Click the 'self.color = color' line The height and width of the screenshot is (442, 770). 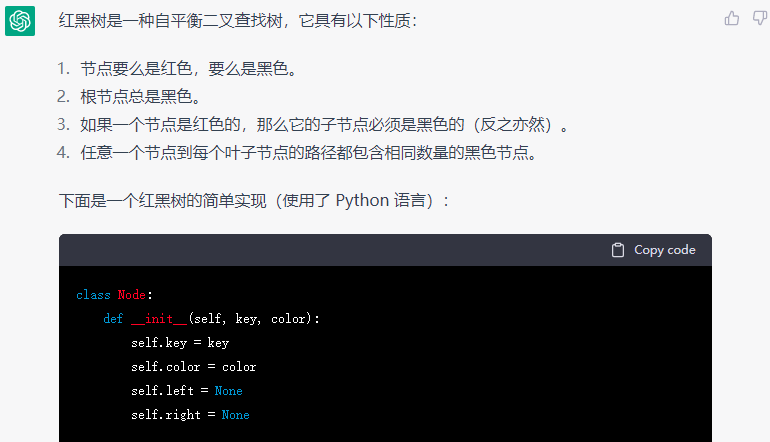pos(193,367)
